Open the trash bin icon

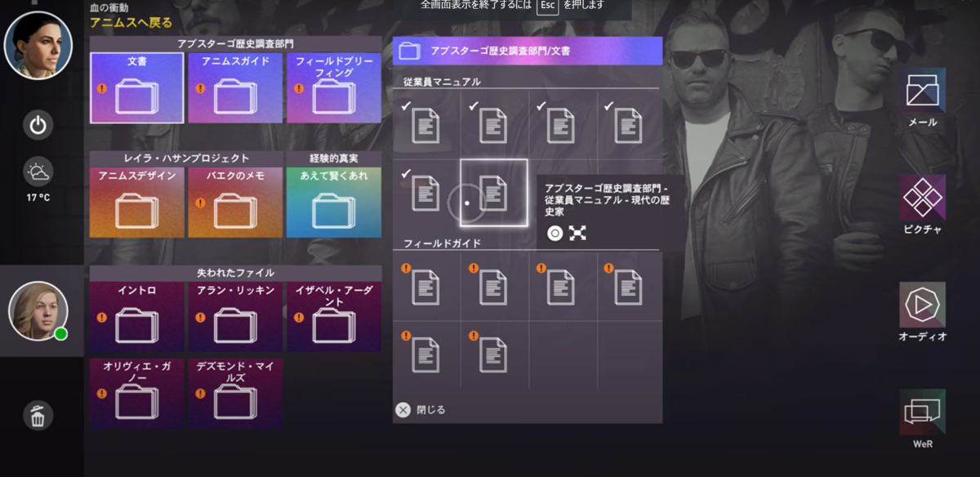[38, 416]
